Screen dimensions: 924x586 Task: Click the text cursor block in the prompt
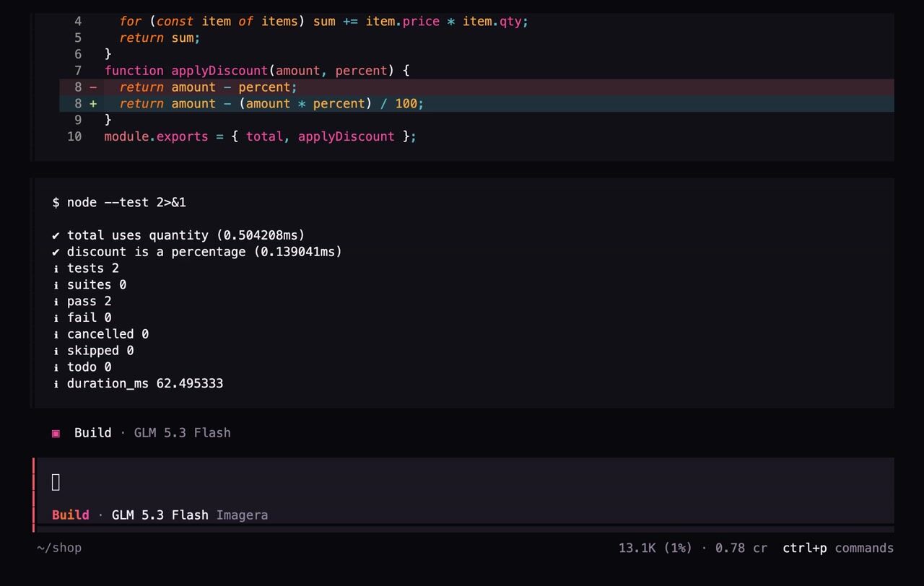coord(56,482)
